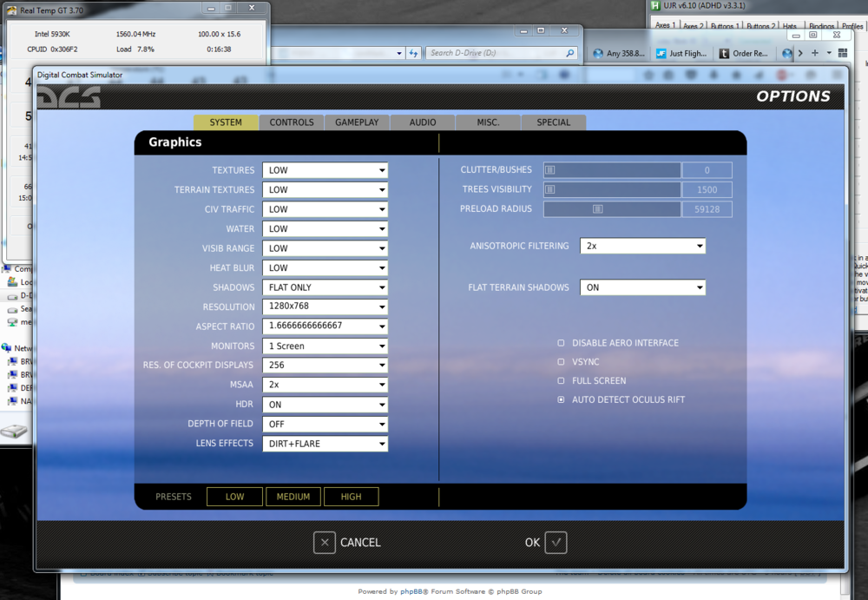The width and height of the screenshot is (868, 600).
Task: Open the MSAA dropdown
Action: coord(325,385)
